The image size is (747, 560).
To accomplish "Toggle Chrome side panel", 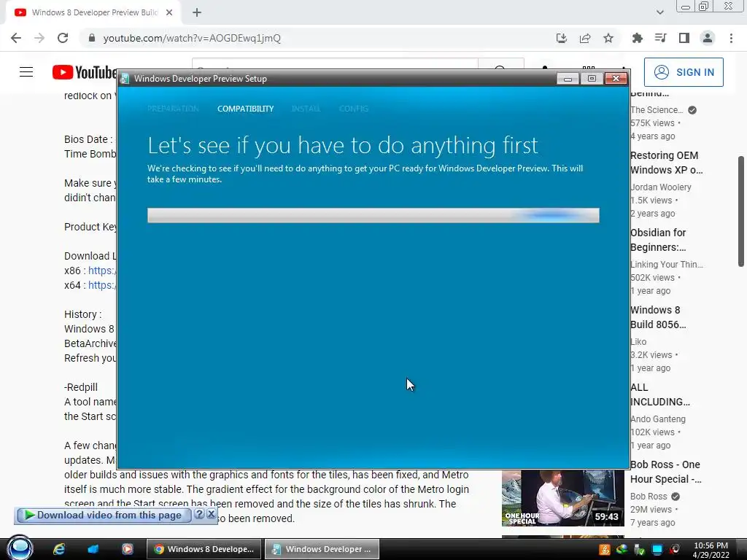I will [684, 38].
